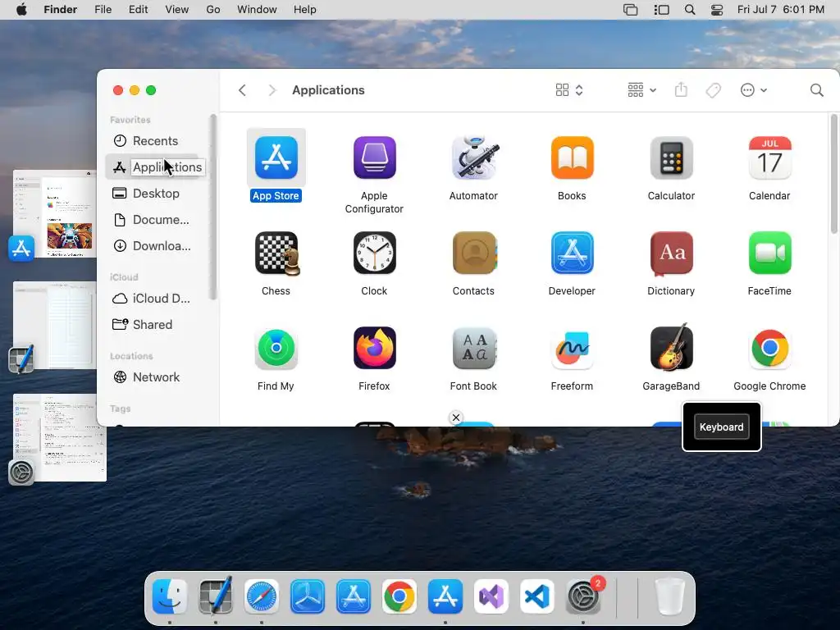Select the Dictionary app icon
Image resolution: width=840 pixels, height=630 pixels.
[671, 253]
